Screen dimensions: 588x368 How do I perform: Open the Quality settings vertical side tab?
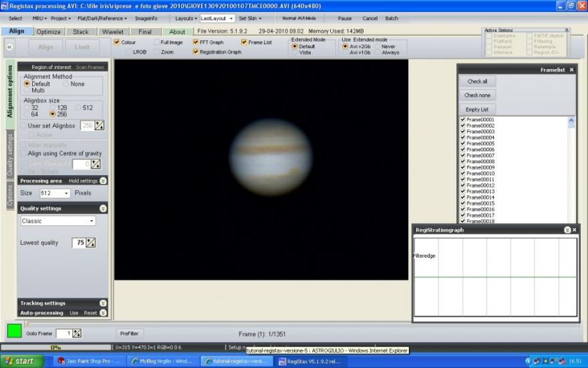coord(10,155)
